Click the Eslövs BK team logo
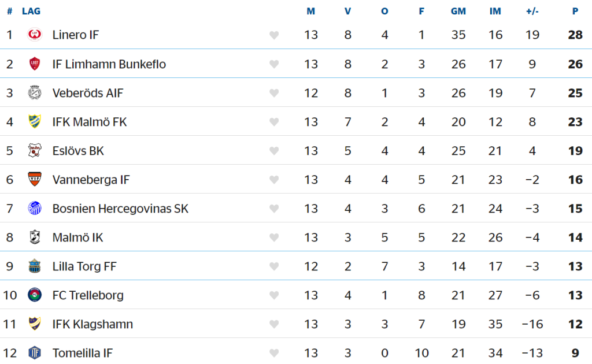Image resolution: width=592 pixels, height=364 pixels. (35, 150)
